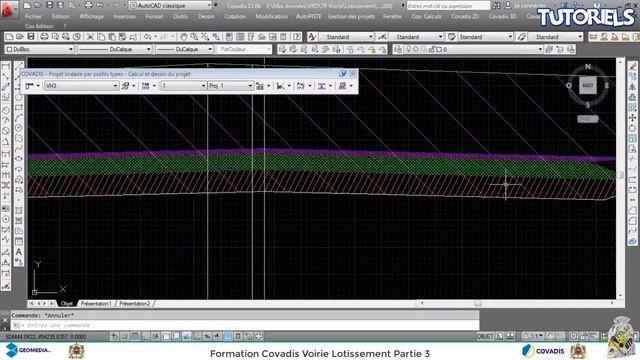
Task: Open the first DuCalque linetype dropdown
Action: (x=115, y=49)
